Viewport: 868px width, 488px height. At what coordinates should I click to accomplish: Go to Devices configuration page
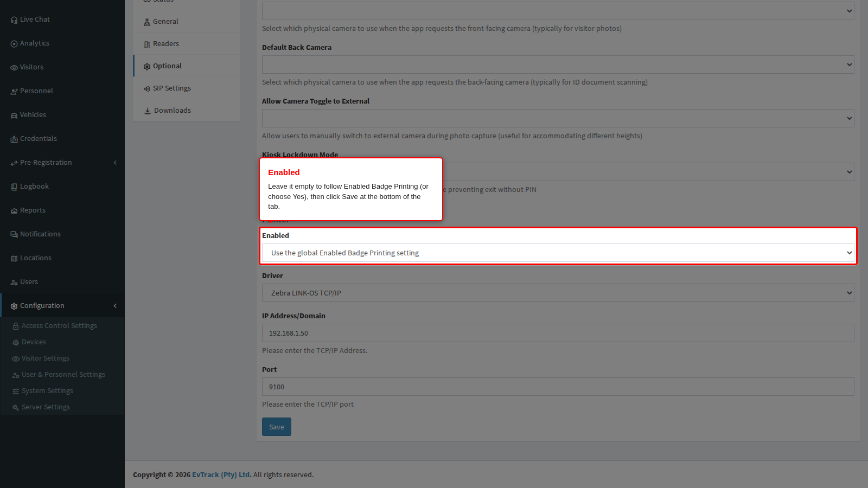62,342
